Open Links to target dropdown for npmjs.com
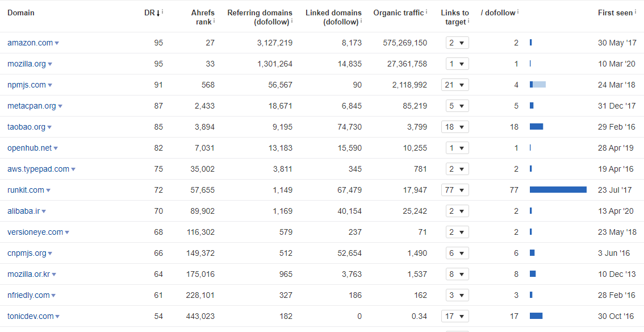This screenshot has height=332, width=644. pos(455,85)
